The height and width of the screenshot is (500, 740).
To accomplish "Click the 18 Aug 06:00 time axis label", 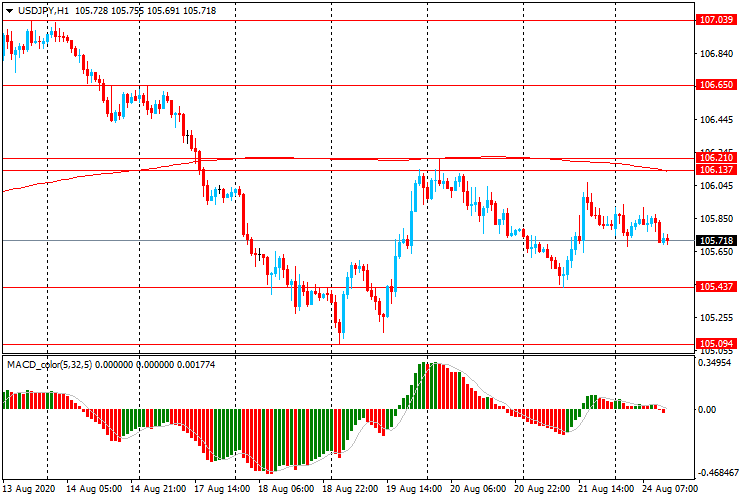I will [x=286, y=489].
